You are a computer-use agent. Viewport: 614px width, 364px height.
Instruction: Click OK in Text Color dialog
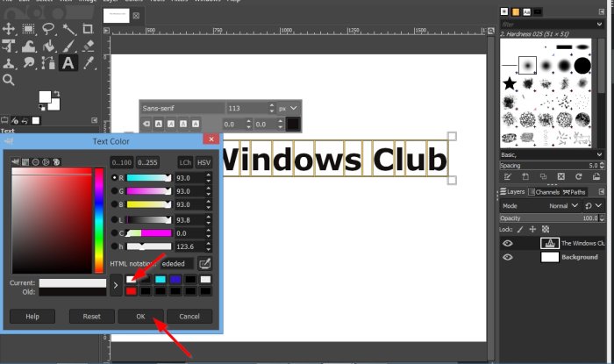pos(140,317)
